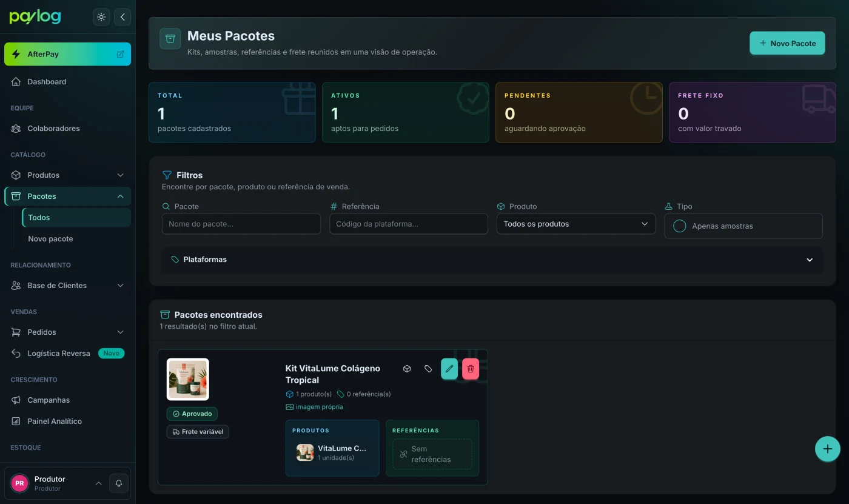Click the Ativos aptos para pedidos card
The height and width of the screenshot is (504, 849).
click(406, 112)
